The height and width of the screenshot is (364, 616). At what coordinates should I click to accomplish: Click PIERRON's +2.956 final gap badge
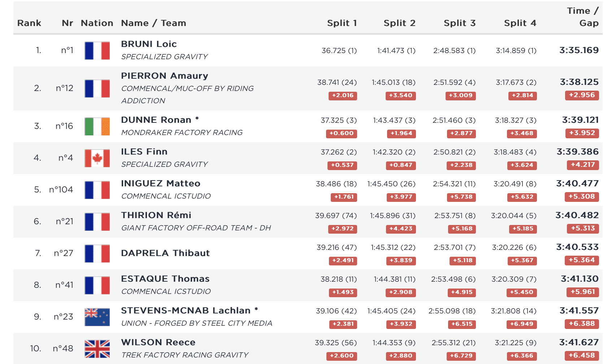pyautogui.click(x=582, y=95)
